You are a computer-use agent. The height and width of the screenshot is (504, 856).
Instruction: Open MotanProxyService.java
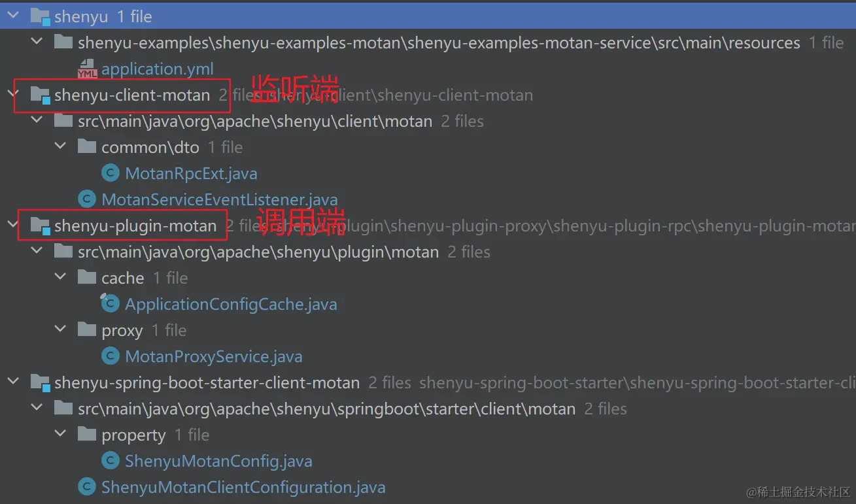point(214,357)
